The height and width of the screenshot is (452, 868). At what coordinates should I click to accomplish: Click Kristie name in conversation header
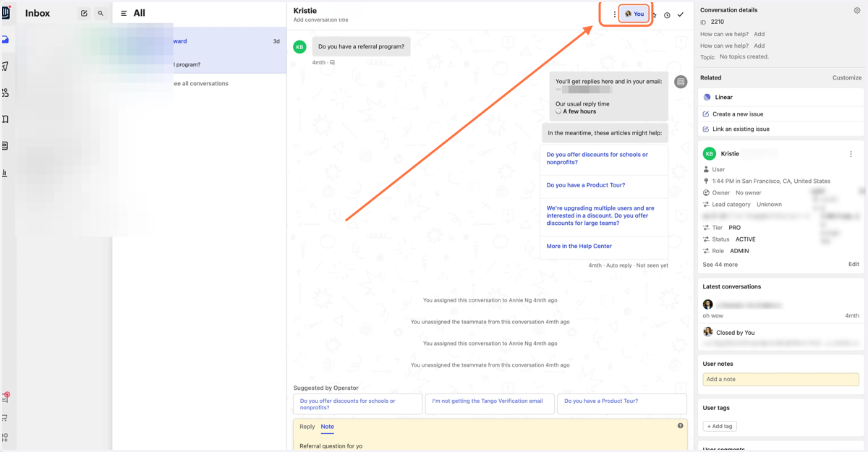(x=305, y=11)
